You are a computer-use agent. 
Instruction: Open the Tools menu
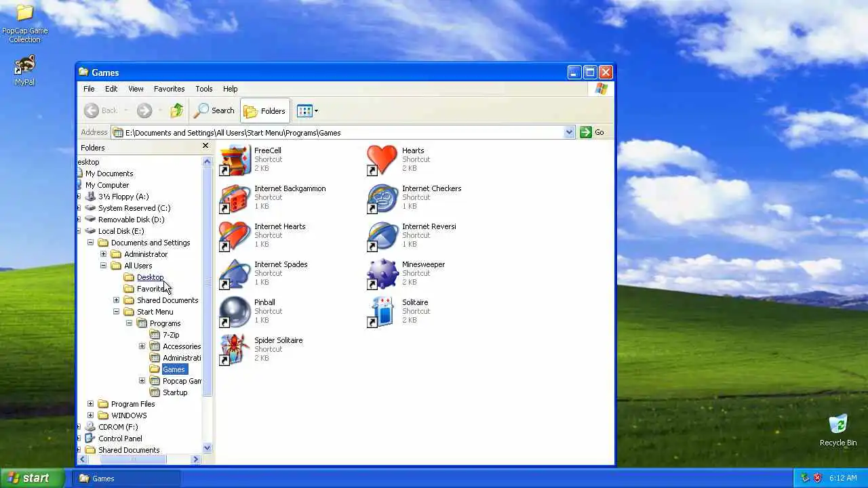[203, 89]
